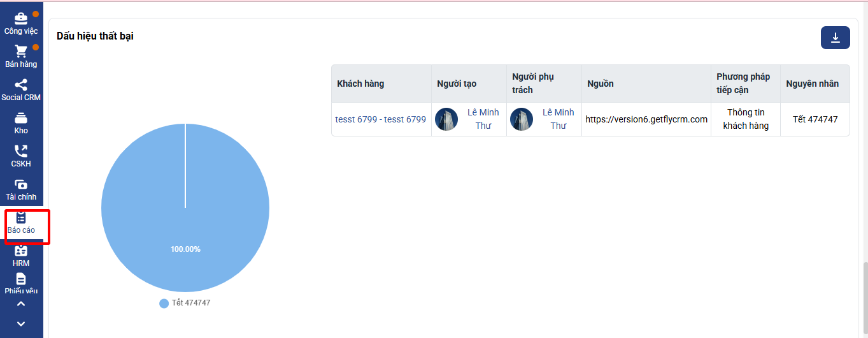Screen dimensions: 868x338
Task: Open the Công việc briefcase icon
Action: (21, 18)
